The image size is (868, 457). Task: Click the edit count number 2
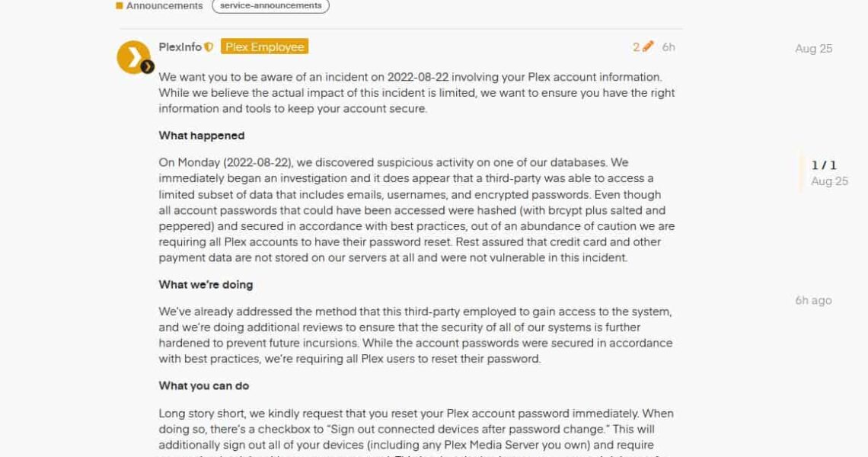tap(636, 47)
